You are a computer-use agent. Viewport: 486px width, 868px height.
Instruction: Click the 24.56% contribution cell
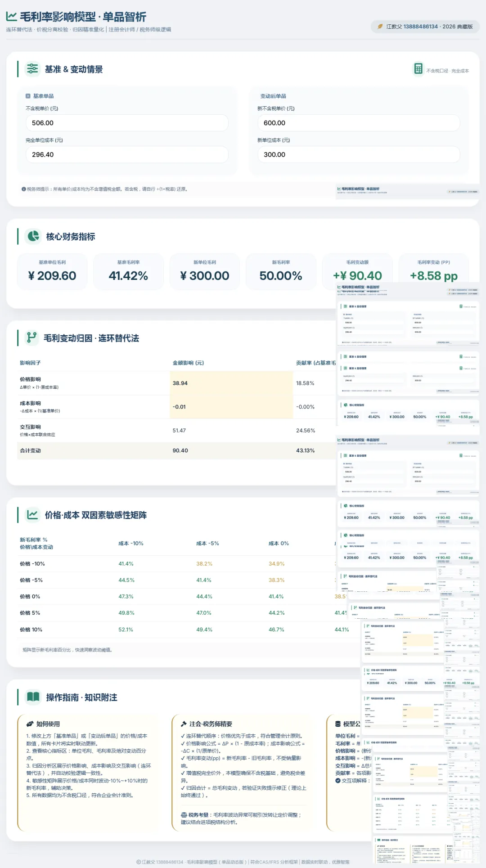(306, 431)
